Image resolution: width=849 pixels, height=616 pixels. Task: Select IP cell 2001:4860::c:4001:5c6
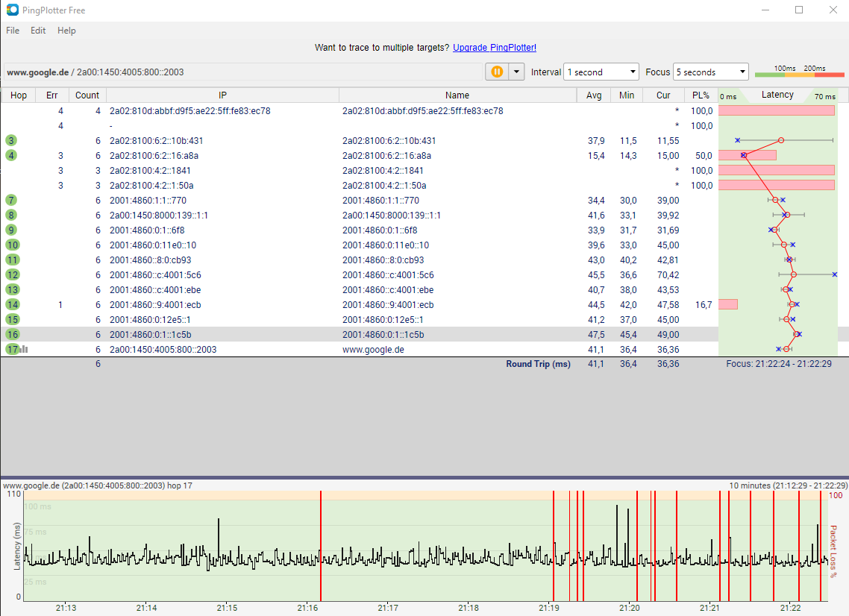coord(155,275)
